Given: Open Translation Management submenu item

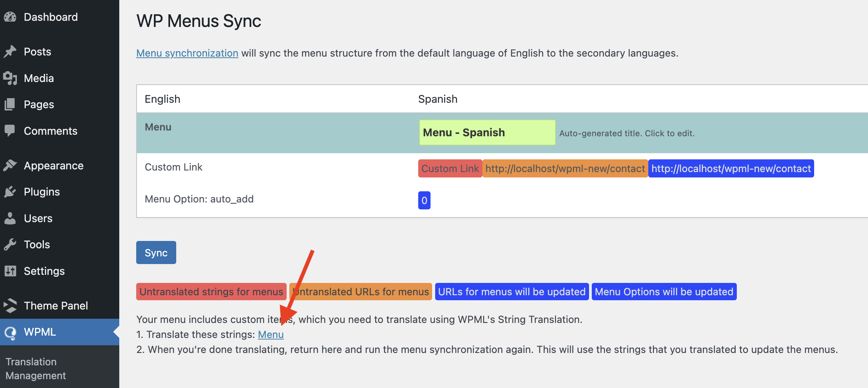Looking at the screenshot, I should 36,368.
